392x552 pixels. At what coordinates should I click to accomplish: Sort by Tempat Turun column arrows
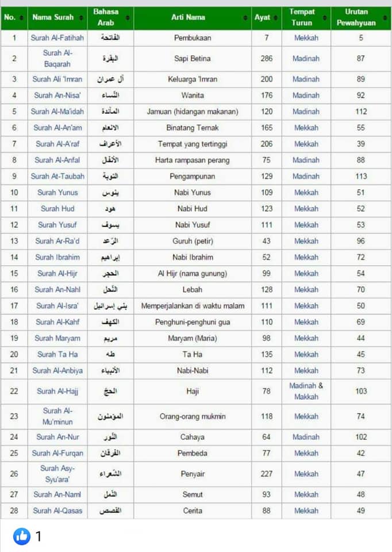click(x=324, y=18)
